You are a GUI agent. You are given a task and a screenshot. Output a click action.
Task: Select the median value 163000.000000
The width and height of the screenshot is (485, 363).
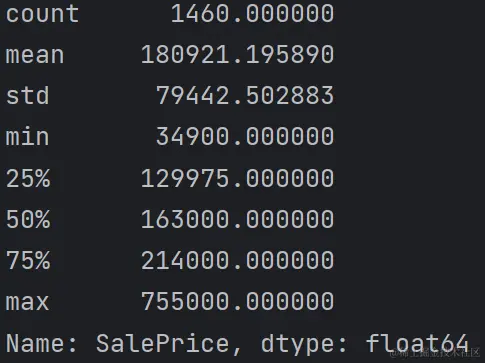point(237,219)
